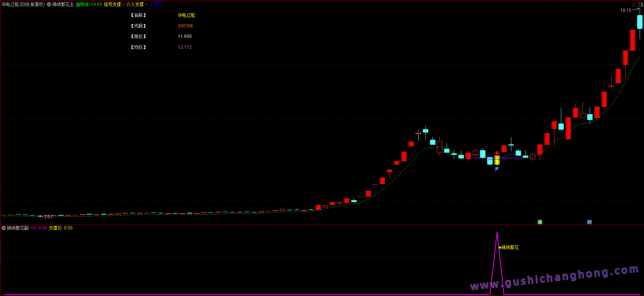The width and height of the screenshot is (644, 296).
Task: Select the yellow signal candlestick
Action: tap(497, 160)
